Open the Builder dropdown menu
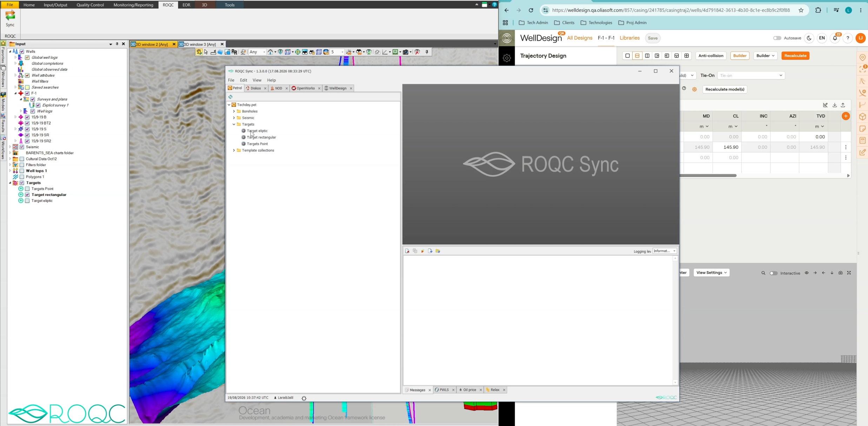This screenshot has height=426, width=868. 765,56
